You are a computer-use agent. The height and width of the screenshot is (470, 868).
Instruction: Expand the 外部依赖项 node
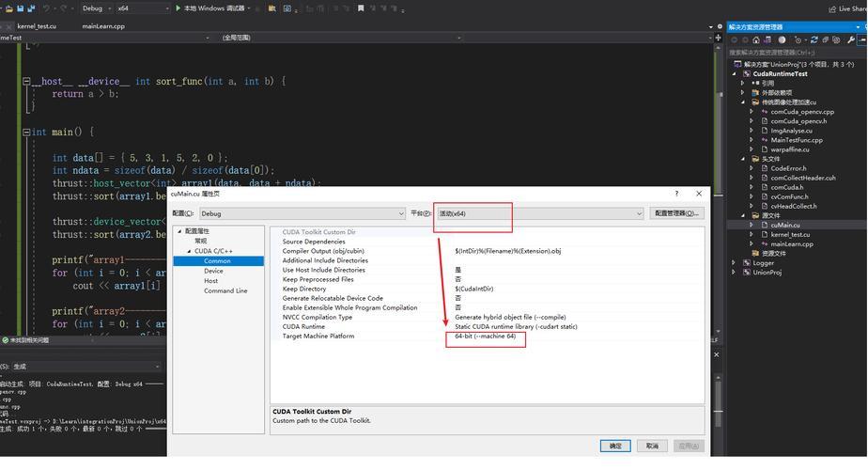pyautogui.click(x=743, y=92)
